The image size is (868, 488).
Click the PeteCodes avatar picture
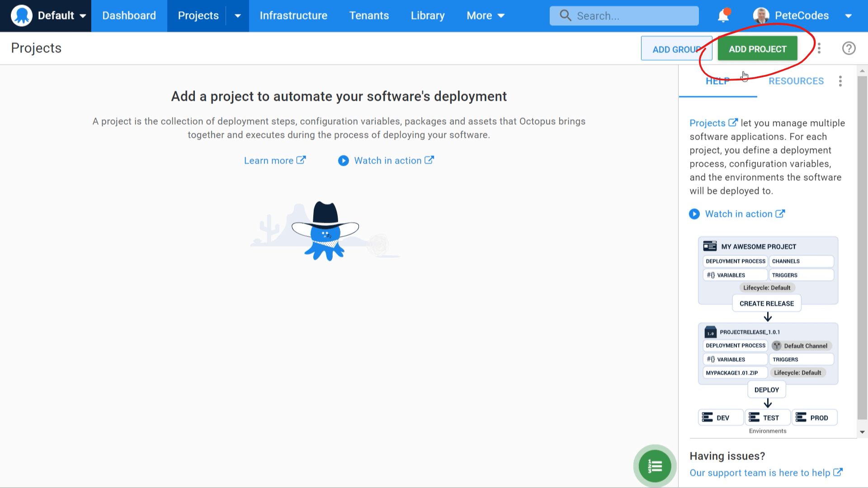click(761, 16)
